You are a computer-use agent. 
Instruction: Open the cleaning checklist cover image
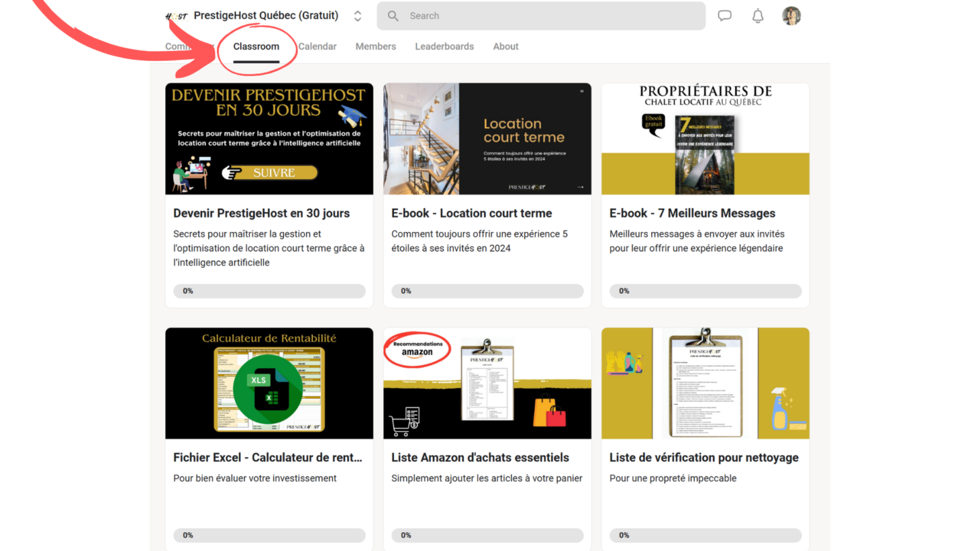[x=706, y=383]
